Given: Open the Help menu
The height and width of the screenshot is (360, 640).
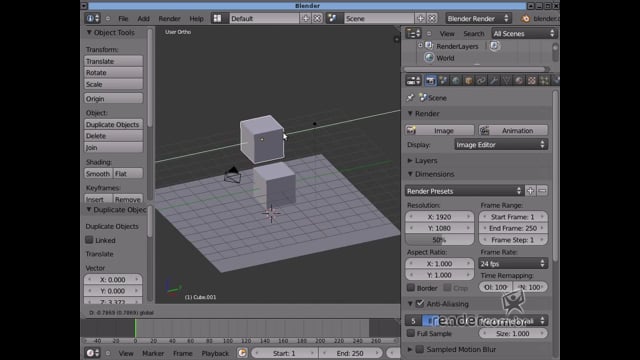Looking at the screenshot, I should click(x=196, y=19).
